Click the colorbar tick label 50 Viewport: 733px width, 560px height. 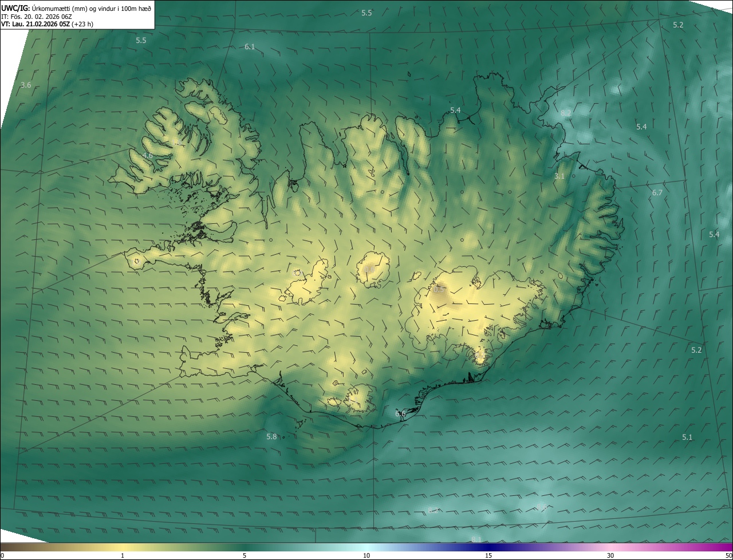click(x=728, y=555)
